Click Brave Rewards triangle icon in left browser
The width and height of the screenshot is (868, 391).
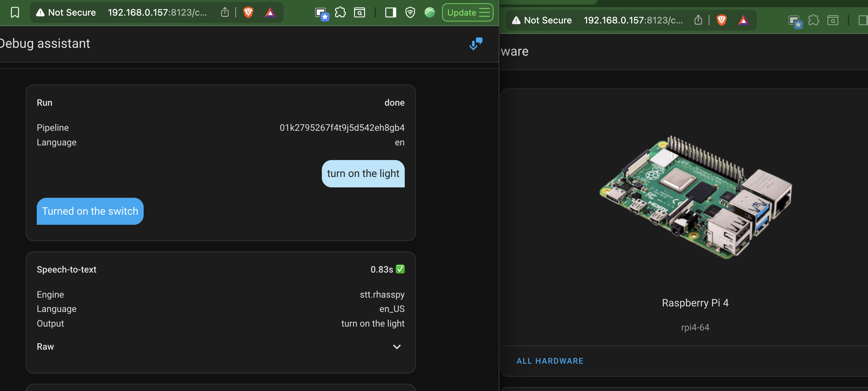pyautogui.click(x=270, y=12)
